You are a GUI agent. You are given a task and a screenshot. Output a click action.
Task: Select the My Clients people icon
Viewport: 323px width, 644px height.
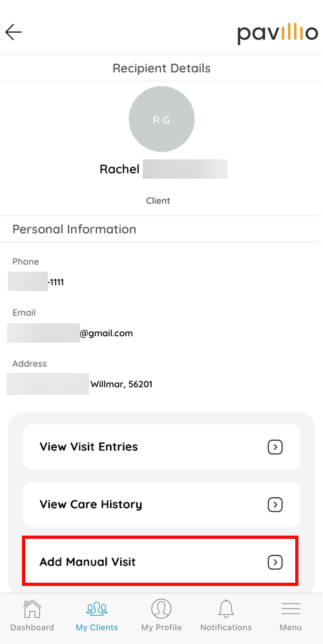point(97,609)
